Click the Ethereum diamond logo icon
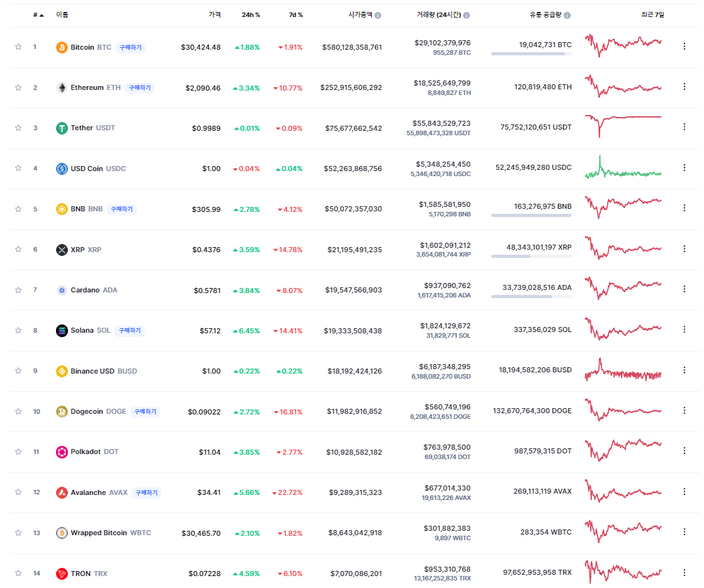The image size is (704, 588). pos(62,87)
